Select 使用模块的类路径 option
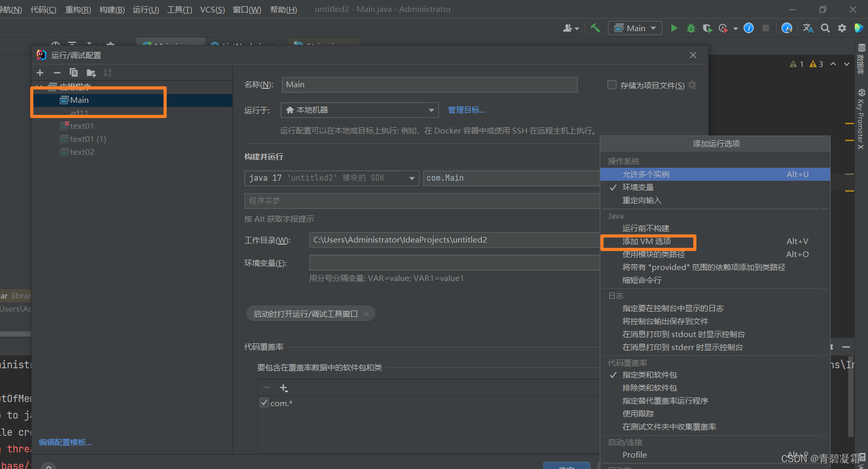This screenshot has width=868, height=469. click(x=715, y=254)
